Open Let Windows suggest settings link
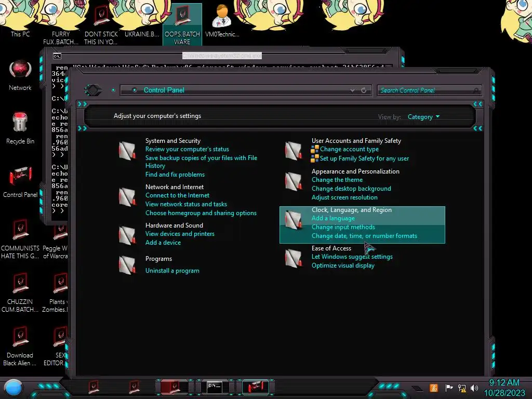This screenshot has height=399, width=532. 352,257
